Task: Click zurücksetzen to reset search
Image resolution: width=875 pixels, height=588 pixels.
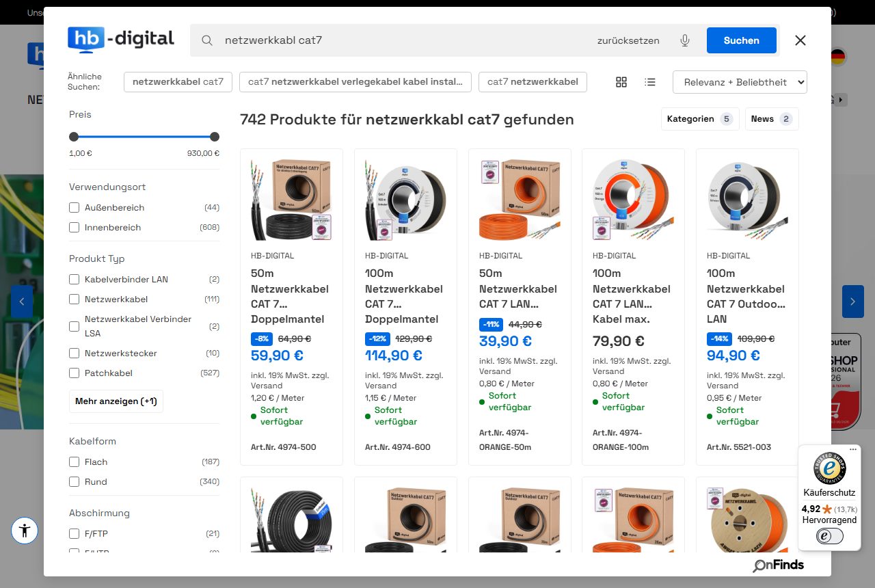Action: pos(628,40)
